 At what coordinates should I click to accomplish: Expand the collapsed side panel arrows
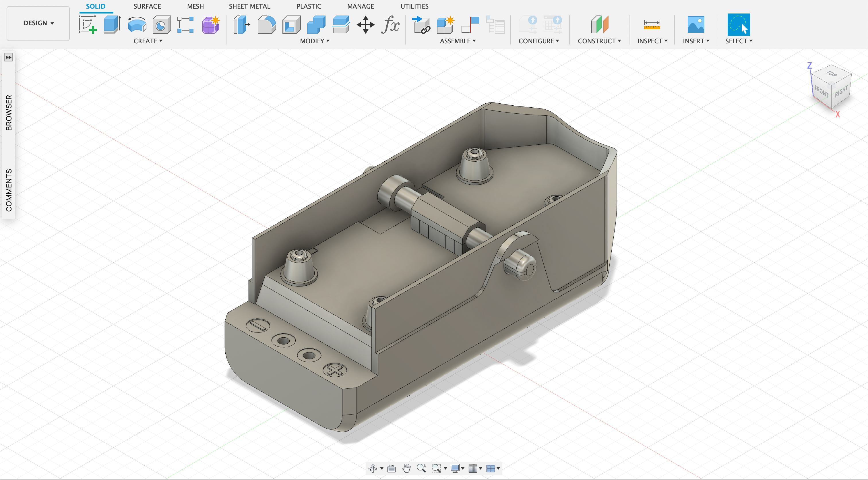click(8, 57)
